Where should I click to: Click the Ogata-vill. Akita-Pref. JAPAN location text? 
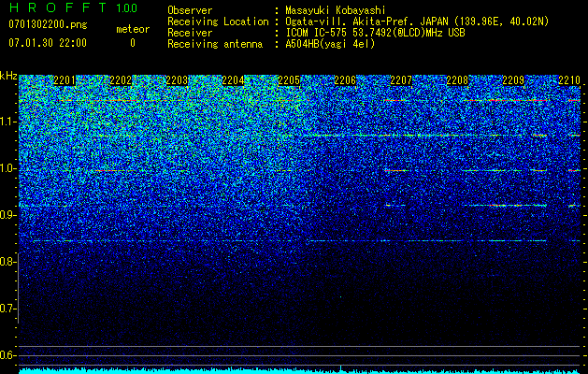pos(417,22)
